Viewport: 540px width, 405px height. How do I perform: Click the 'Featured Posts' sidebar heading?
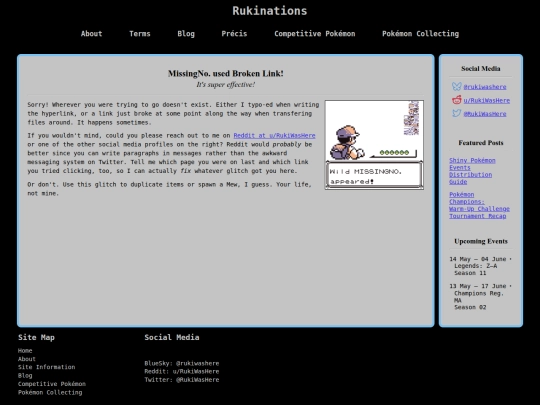[x=480, y=143]
